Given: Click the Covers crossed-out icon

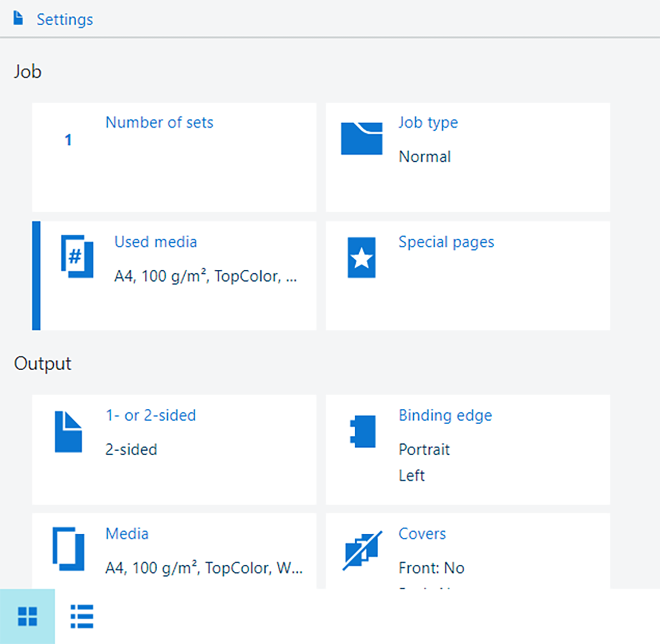Looking at the screenshot, I should 362,550.
